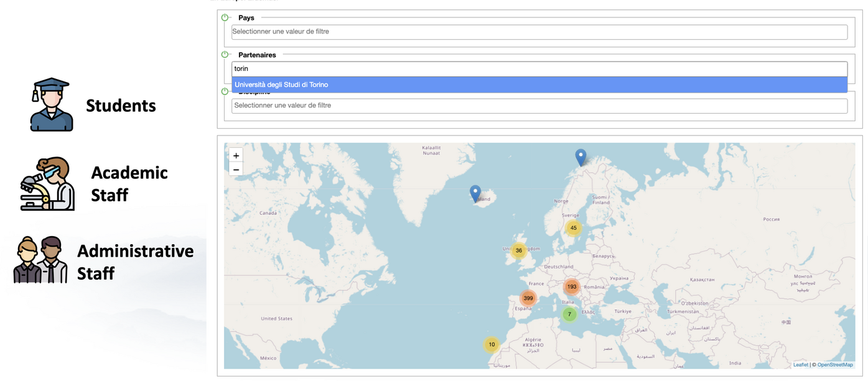Screen dimensions: 868x381
Task: Zoom in the map with plus button
Action: (x=236, y=156)
